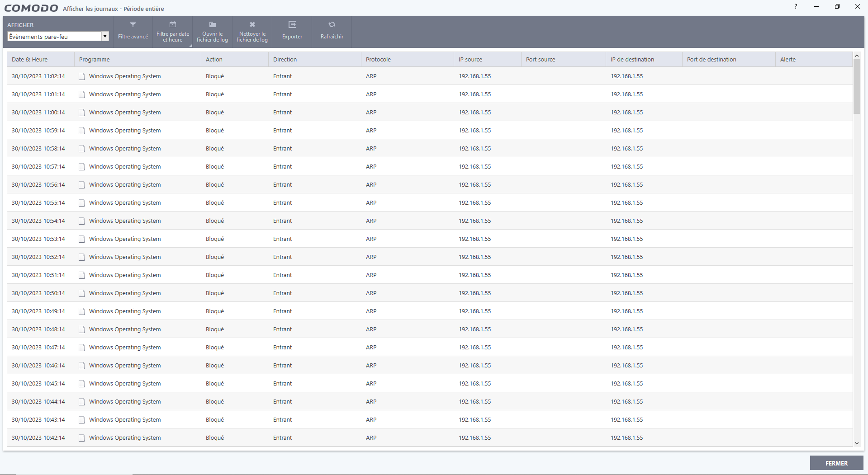Click the Ouvrir le fichier de log folder icon
Viewport: 868px width, 475px height.
point(212,25)
